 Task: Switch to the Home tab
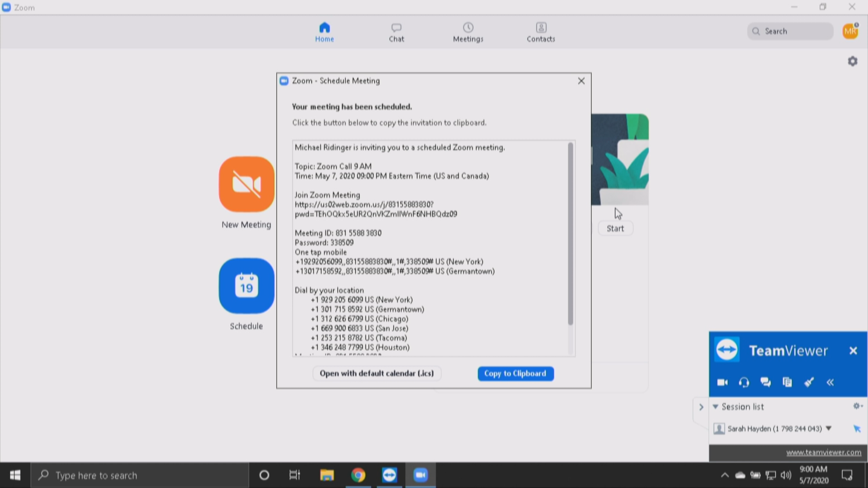[x=325, y=33]
